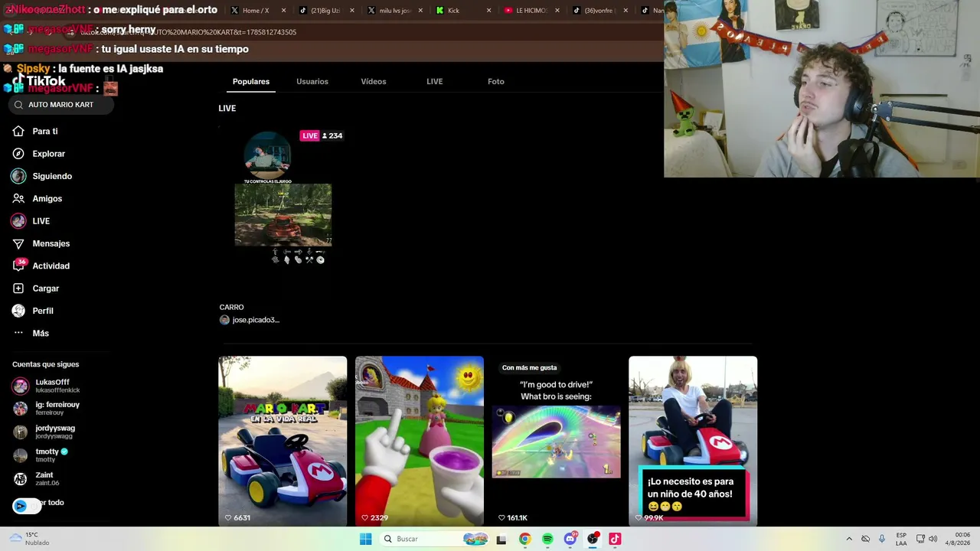Viewport: 980px width, 551px height.
Task: Open Spotify from the taskbar
Action: 547,539
